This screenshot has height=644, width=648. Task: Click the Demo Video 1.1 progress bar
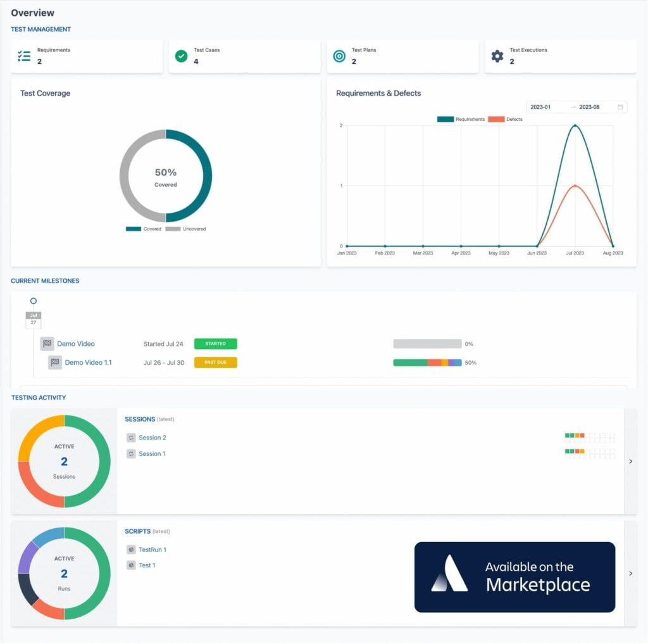pos(427,362)
